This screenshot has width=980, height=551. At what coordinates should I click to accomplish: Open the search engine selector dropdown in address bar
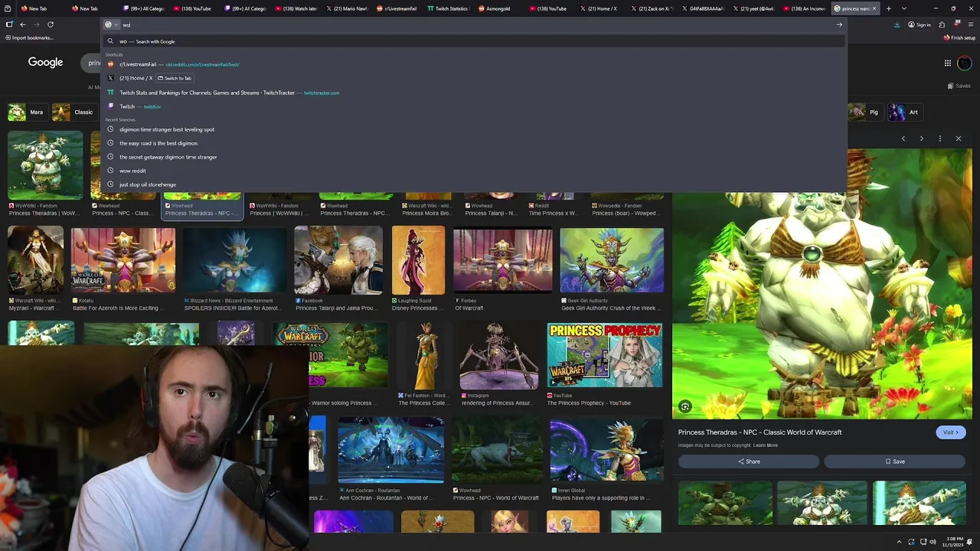pos(111,24)
